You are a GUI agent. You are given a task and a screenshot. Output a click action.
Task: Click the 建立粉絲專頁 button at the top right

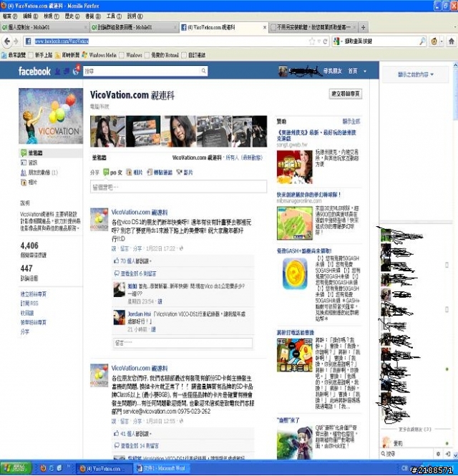click(x=346, y=94)
